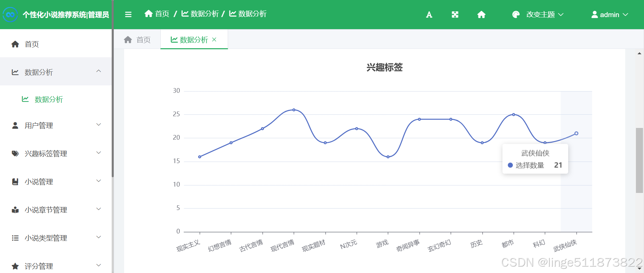644x273 pixels.
Task: Click 小说章节管理 reader icon
Action: [15, 210]
